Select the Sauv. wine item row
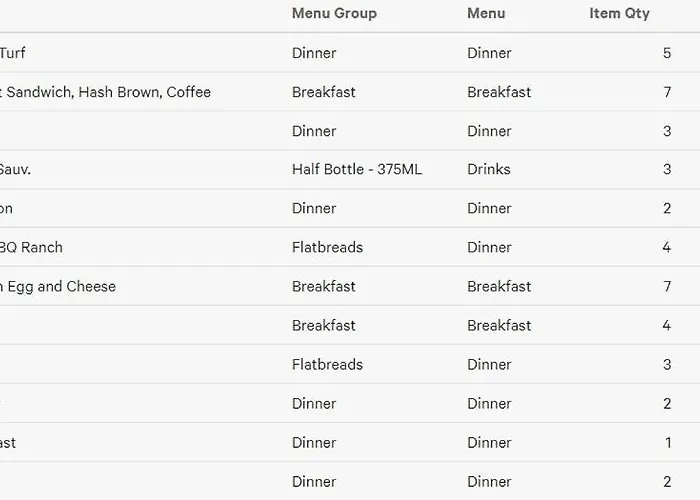 [350, 169]
